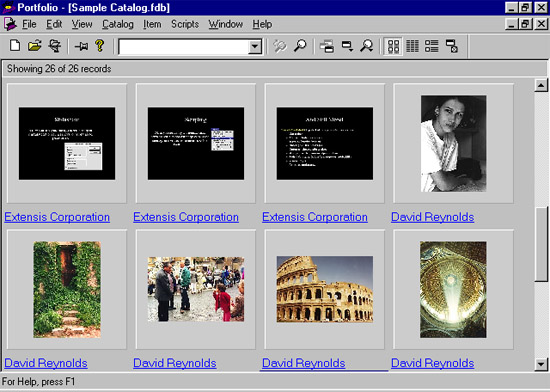The width and height of the screenshot is (550, 392).
Task: Switch to the columned list view icon
Action: click(x=412, y=46)
